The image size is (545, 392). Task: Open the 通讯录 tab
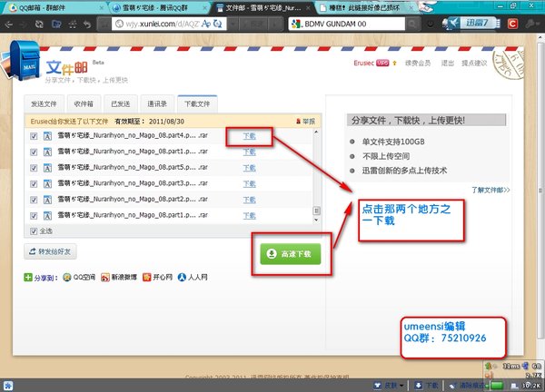pos(157,103)
